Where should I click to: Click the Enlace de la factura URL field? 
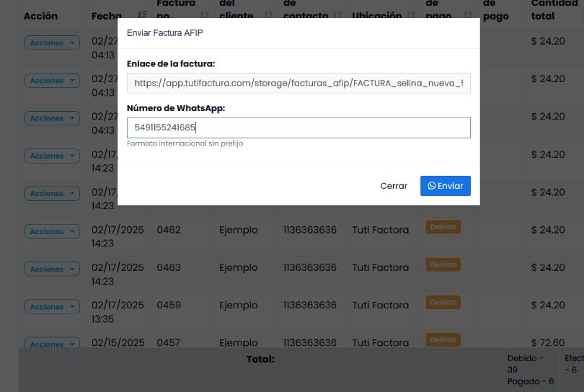click(x=298, y=83)
